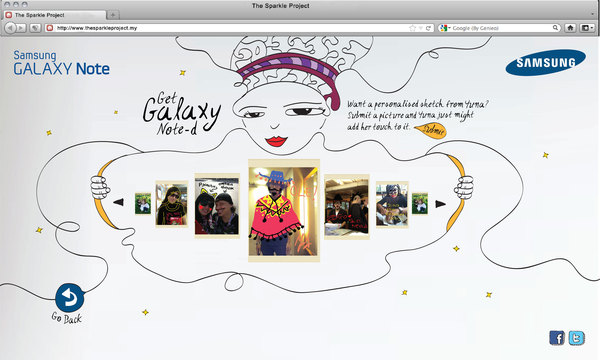This screenshot has width=600, height=360.
Task: Select the small green thumbnail by right arrow
Action: (x=420, y=204)
